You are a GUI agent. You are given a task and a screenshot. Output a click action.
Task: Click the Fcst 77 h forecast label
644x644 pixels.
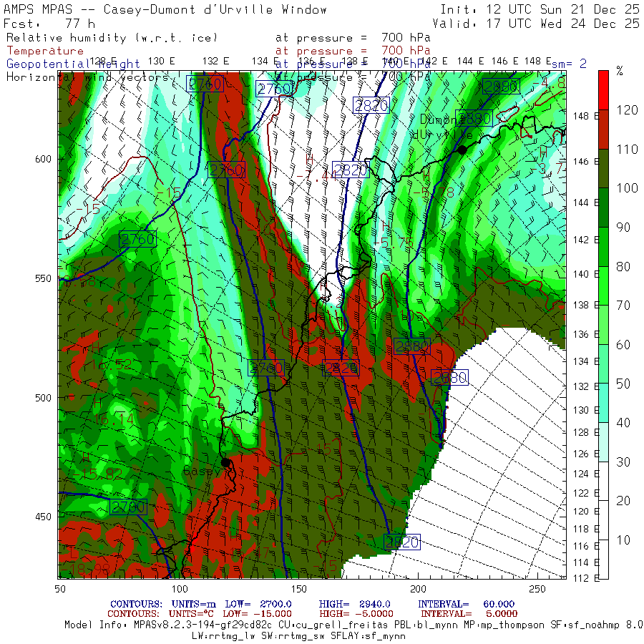click(54, 24)
